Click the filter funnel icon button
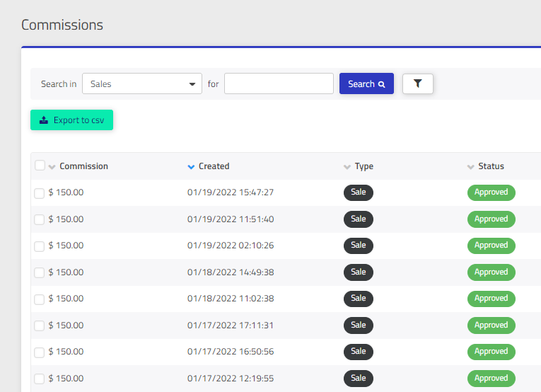The image size is (541, 392). [417, 83]
